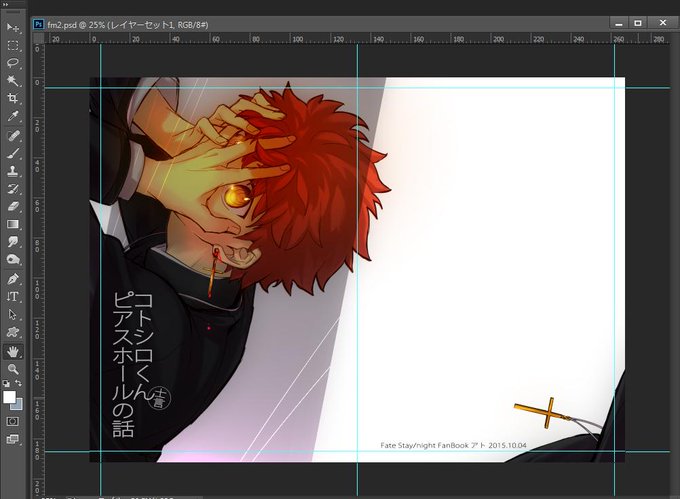Select the History Brush tool
The height and width of the screenshot is (499, 680).
13,189
